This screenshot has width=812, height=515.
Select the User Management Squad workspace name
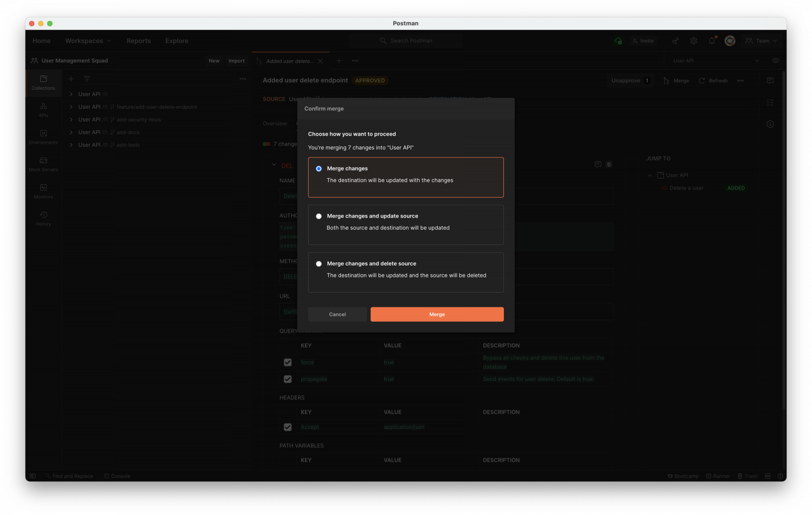(75, 61)
